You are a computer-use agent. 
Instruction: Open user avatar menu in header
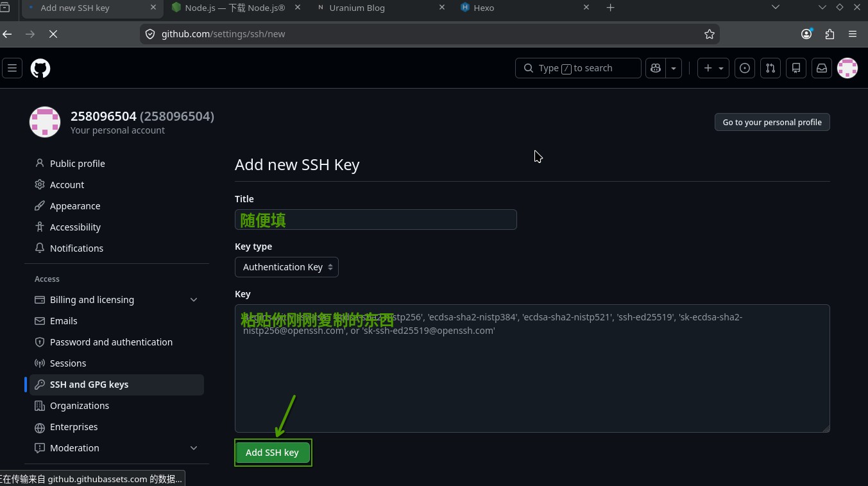[x=847, y=68]
